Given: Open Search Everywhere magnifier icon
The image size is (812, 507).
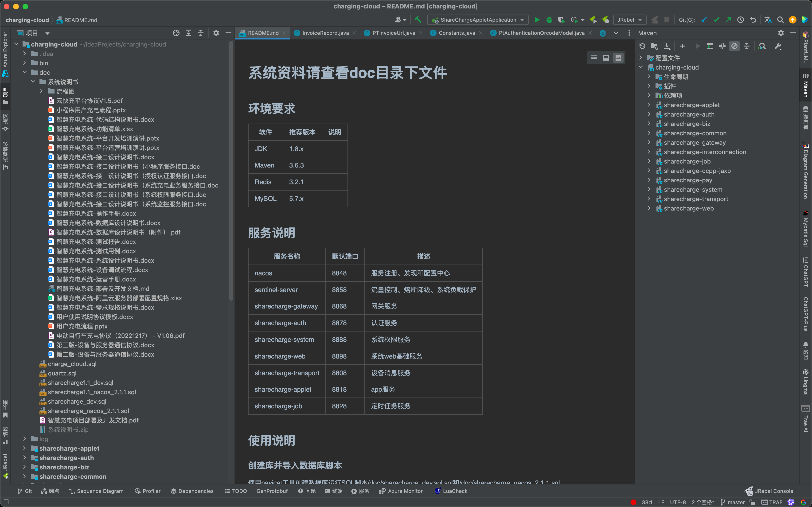Looking at the screenshot, I should click(781, 20).
